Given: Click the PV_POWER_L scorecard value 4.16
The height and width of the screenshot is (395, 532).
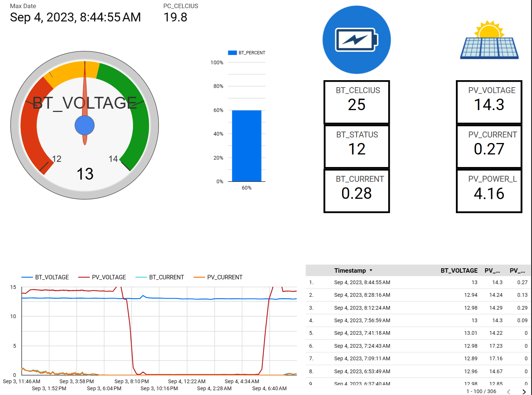Looking at the screenshot, I should click(489, 193).
